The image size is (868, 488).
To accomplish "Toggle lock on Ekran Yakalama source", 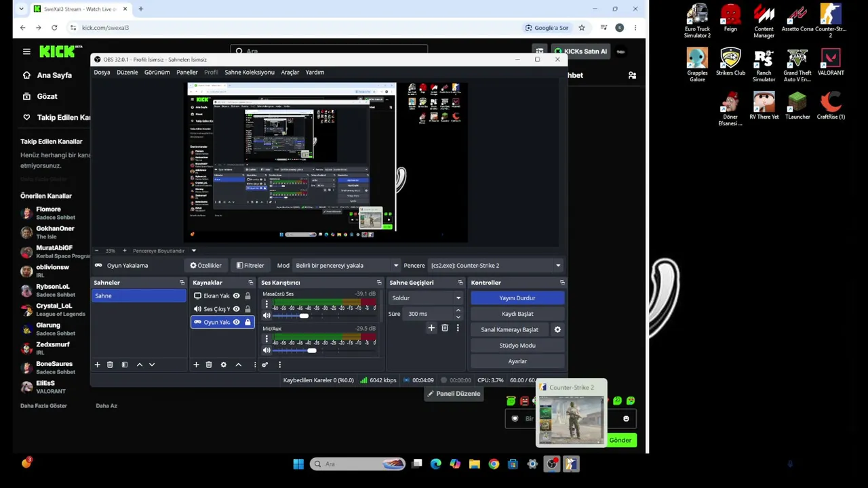I will 248,296.
